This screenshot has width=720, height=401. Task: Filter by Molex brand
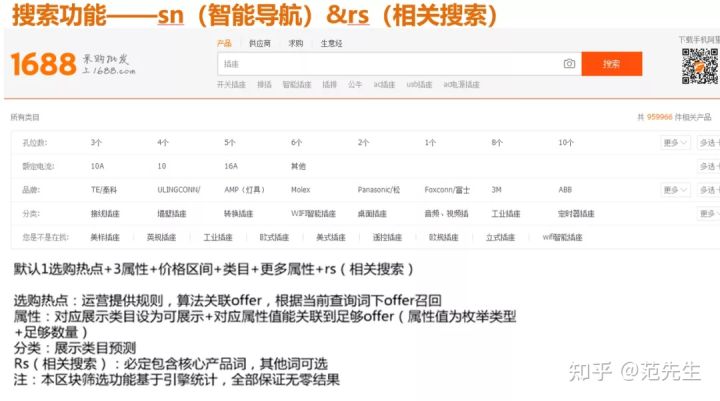[301, 190]
